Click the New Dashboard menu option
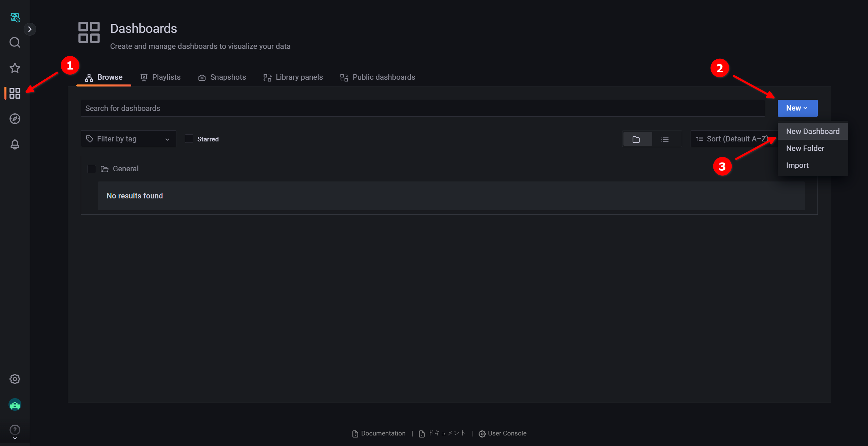The height and width of the screenshot is (446, 868). pyautogui.click(x=813, y=131)
